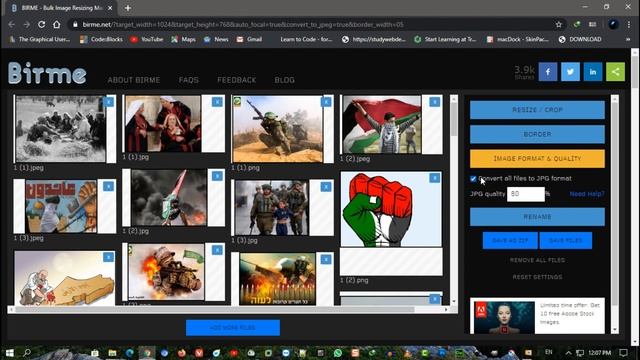Expand the Resize / Crop section
Viewport: 640px width, 360px height.
click(537, 110)
